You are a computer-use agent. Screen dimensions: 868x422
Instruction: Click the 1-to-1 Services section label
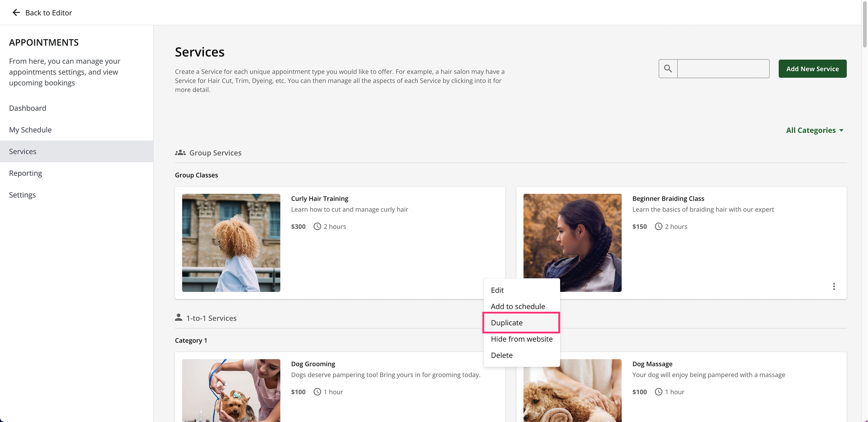[211, 318]
